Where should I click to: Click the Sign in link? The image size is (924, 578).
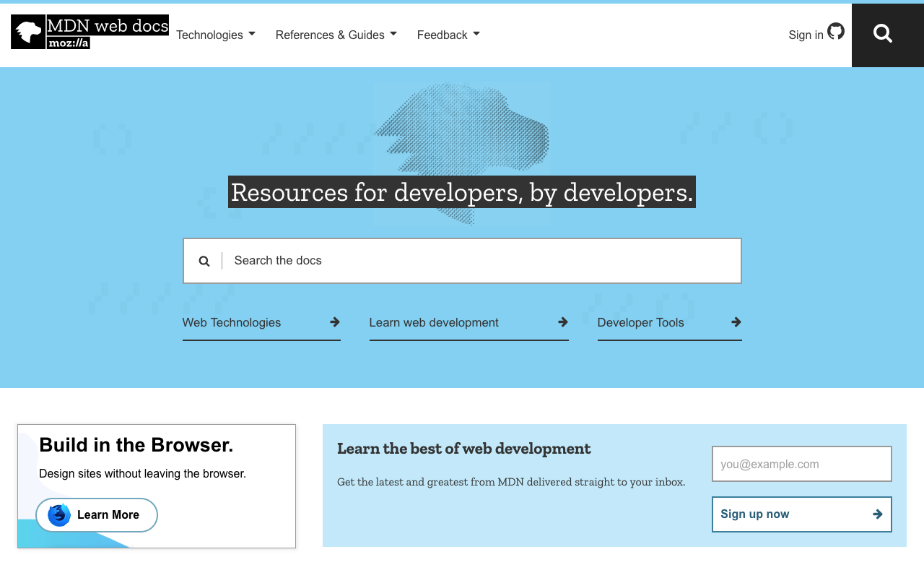[806, 35]
